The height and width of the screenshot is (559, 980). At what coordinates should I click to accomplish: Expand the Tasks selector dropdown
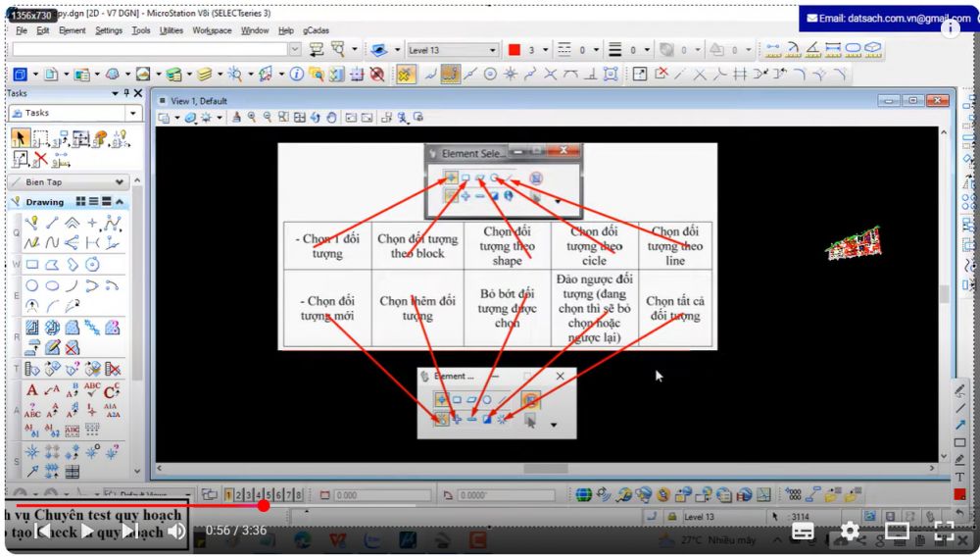pos(133,113)
